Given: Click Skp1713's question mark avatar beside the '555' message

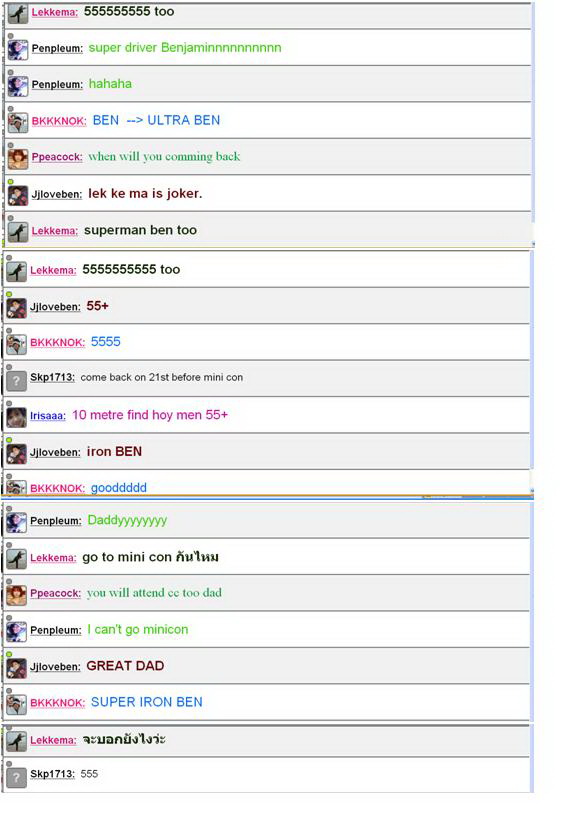Looking at the screenshot, I should tap(16, 778).
